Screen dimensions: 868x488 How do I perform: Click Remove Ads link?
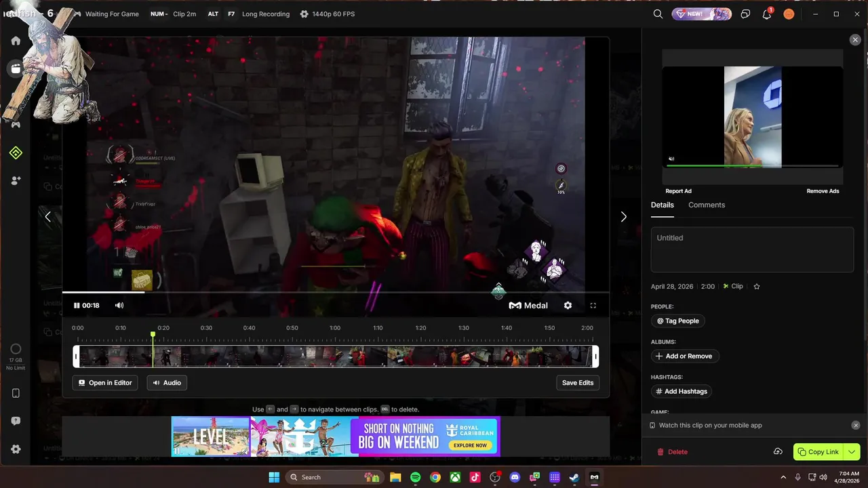(823, 191)
